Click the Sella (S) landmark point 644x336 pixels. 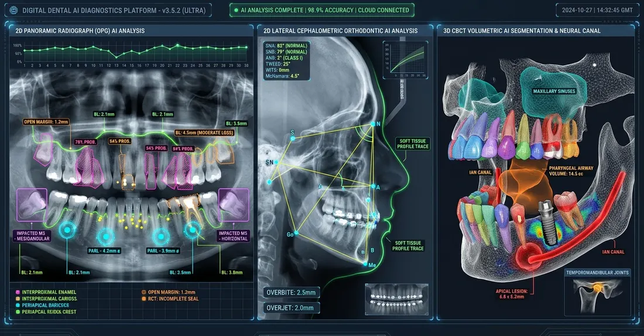tap(293, 138)
